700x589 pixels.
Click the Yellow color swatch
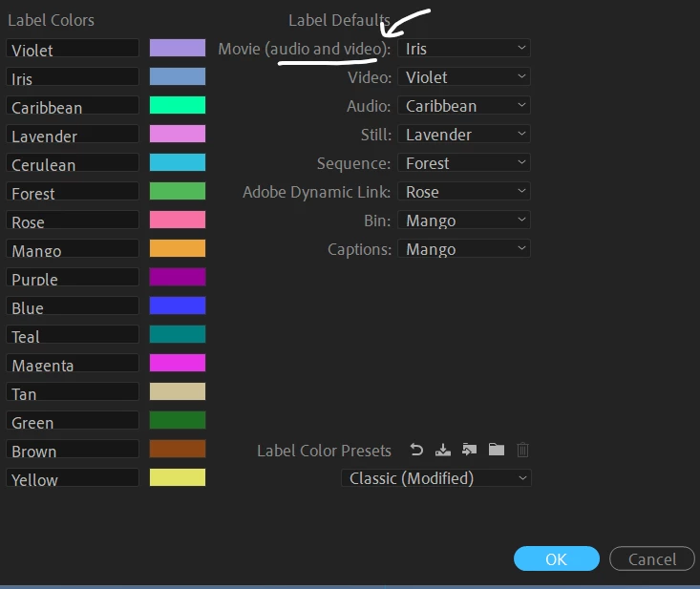[178, 477]
